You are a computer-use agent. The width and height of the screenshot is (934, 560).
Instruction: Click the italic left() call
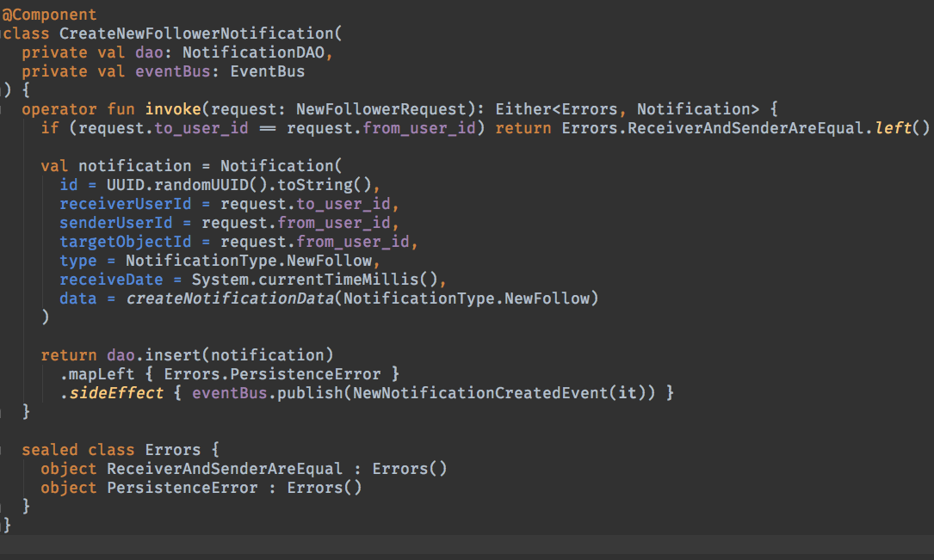tap(902, 128)
